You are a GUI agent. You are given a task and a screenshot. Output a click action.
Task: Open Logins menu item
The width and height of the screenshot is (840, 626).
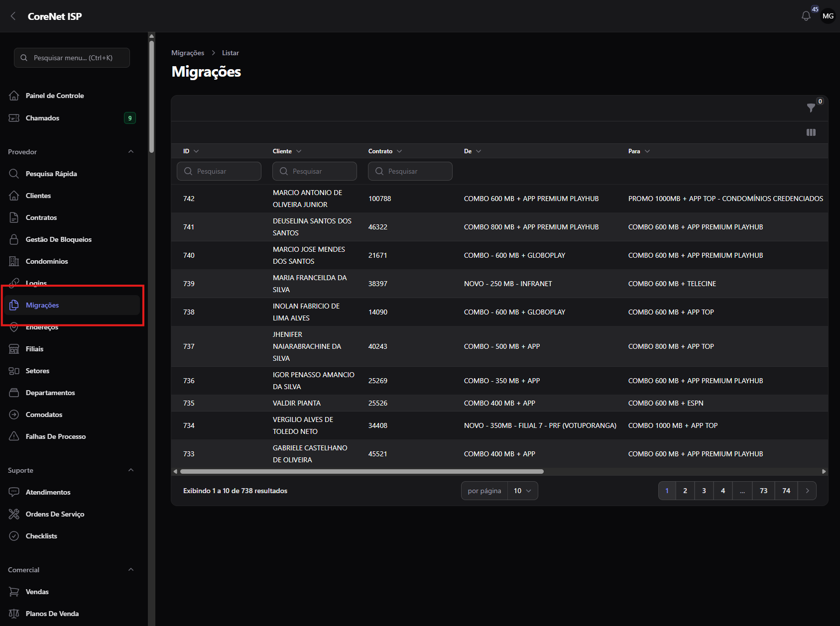point(72,283)
